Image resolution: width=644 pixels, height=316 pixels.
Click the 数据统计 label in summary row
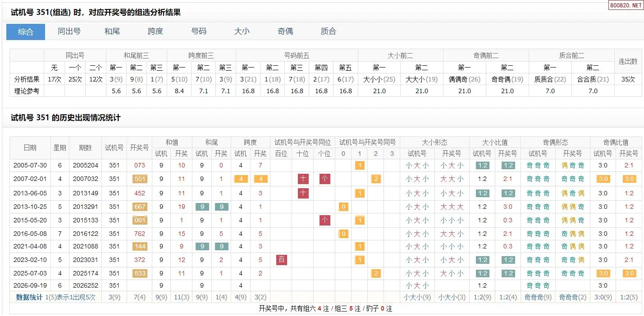coord(29,297)
